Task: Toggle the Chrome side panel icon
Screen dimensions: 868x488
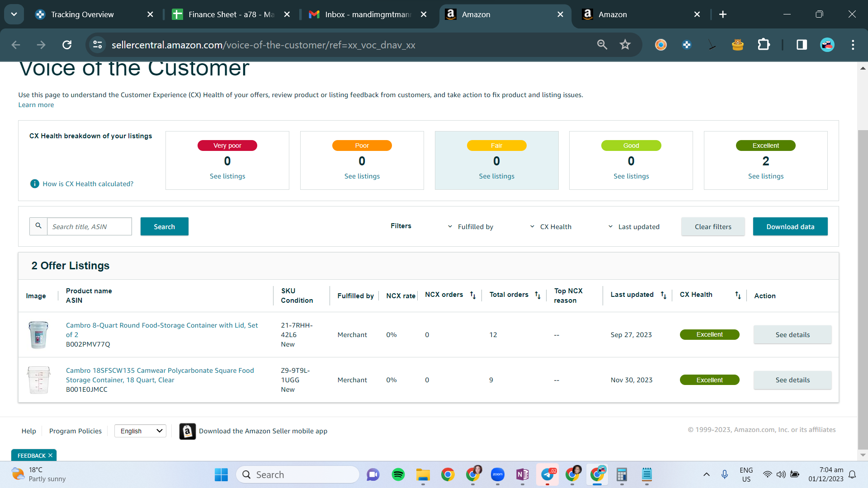Action: [x=802, y=45]
